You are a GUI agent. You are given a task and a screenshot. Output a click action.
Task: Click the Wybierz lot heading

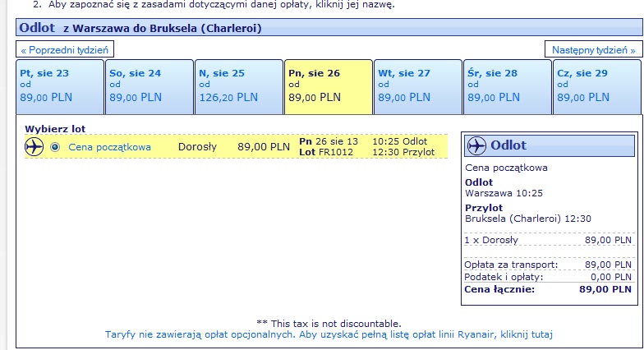(x=55, y=129)
